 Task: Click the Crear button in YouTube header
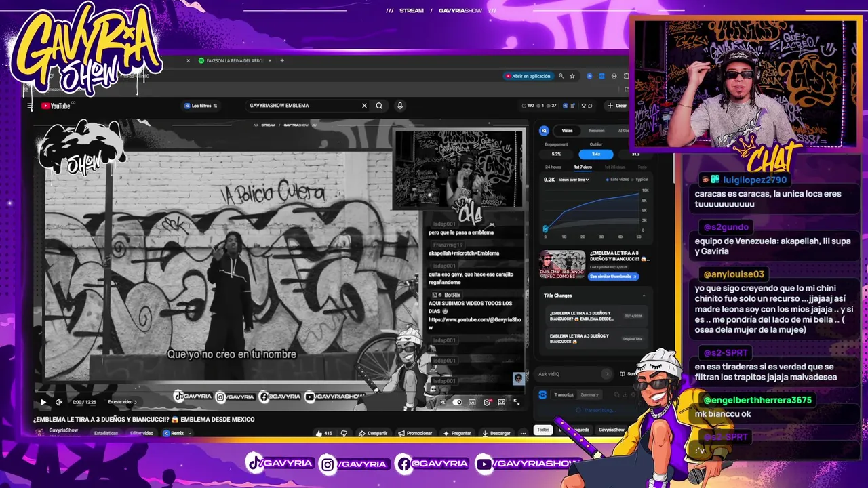coord(617,106)
